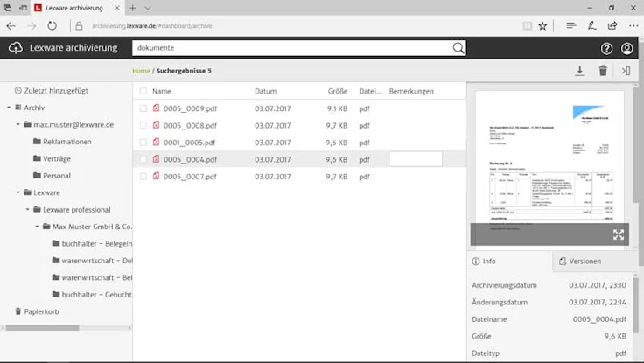Collapse the Archiv tree node
The image size is (644, 363).
pos(8,108)
